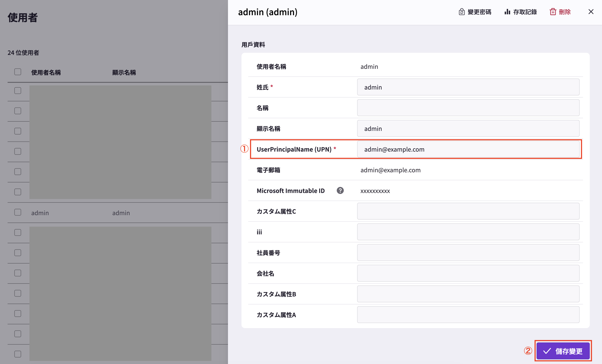602x364 pixels.
Task: Focus the 会社名 input field
Action: (x=468, y=273)
